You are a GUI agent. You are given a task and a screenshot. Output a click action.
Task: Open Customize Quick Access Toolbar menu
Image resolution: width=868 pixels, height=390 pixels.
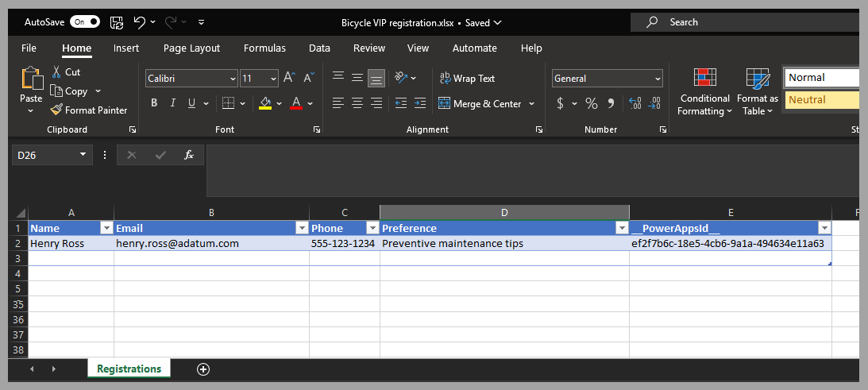(x=201, y=22)
